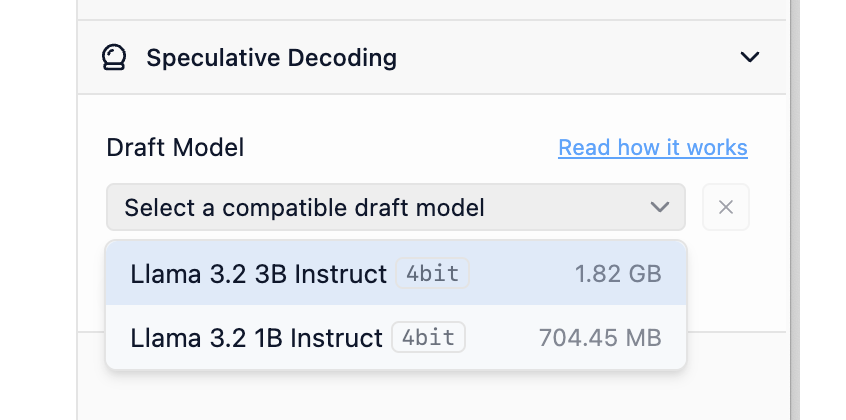Choose Llama 3.2 1B Instruct option

(x=256, y=337)
